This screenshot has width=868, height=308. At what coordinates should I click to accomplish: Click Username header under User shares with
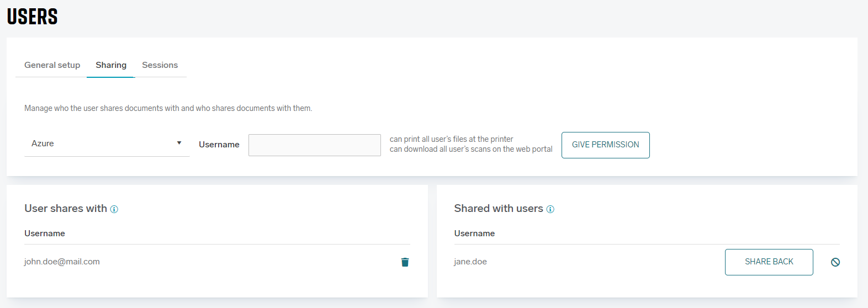(45, 233)
